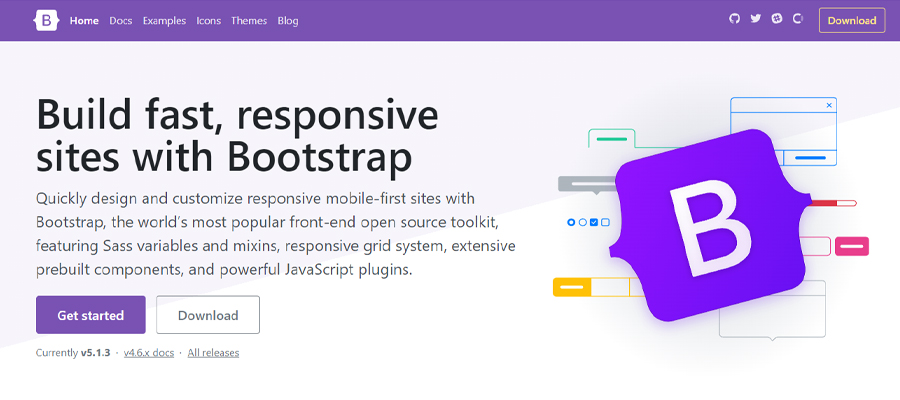Go to the Docs menu item

120,20
